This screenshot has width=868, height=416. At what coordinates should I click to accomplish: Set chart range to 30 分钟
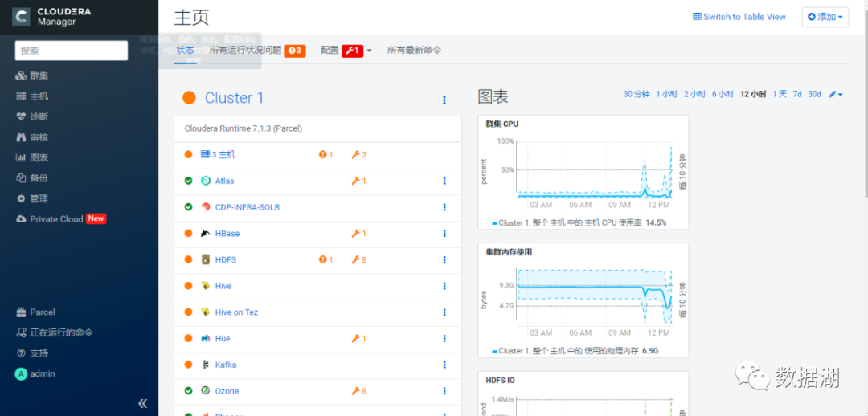click(637, 94)
